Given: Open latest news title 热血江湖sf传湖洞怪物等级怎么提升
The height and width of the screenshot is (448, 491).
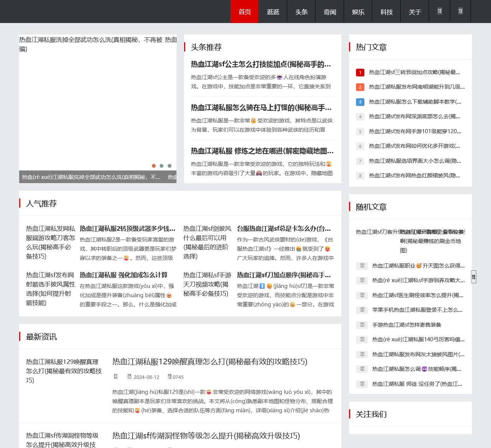Looking at the screenshot, I should coord(206,436).
